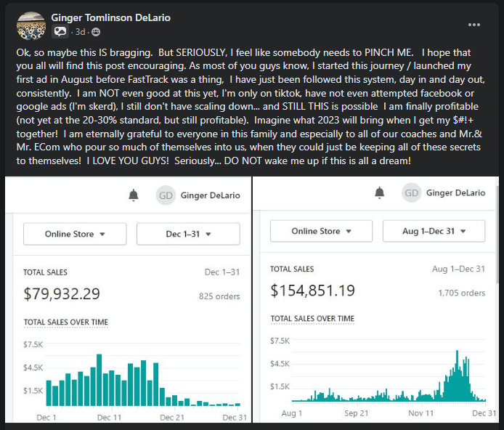The image size is (504, 430).
Task: Click the audience icon after 3d
Action: (97, 32)
